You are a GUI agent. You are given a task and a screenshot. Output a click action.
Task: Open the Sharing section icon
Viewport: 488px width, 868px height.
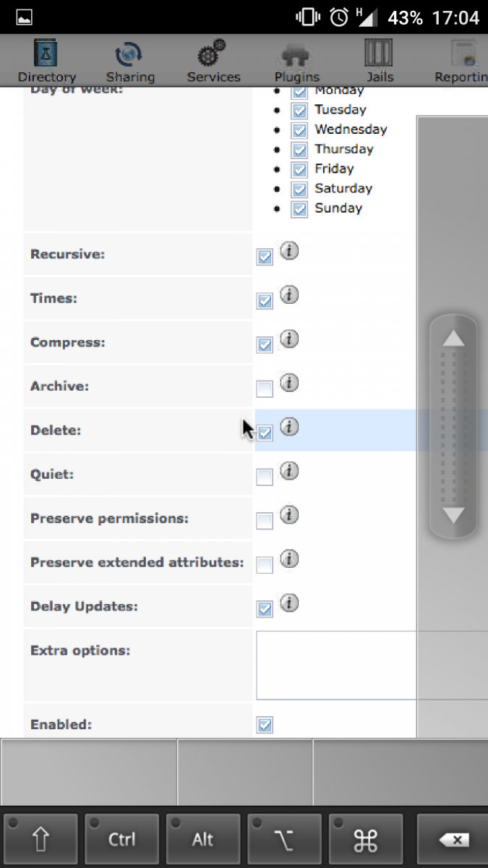(x=129, y=54)
